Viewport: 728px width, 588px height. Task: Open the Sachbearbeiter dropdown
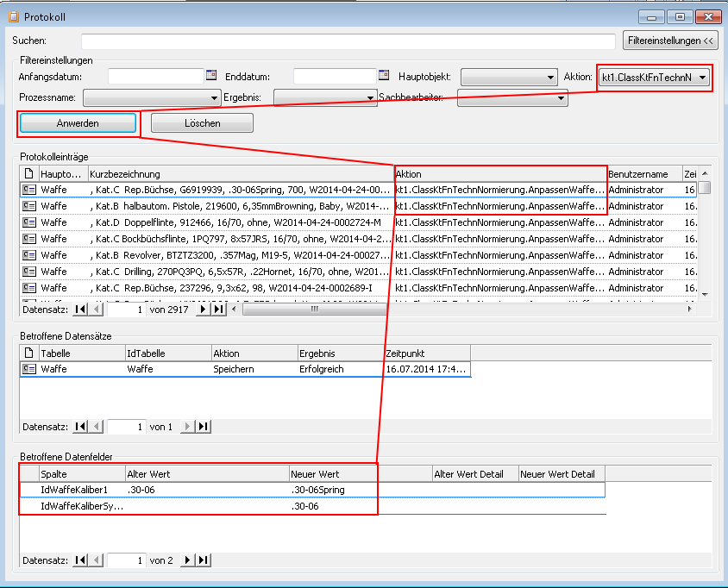[562, 98]
